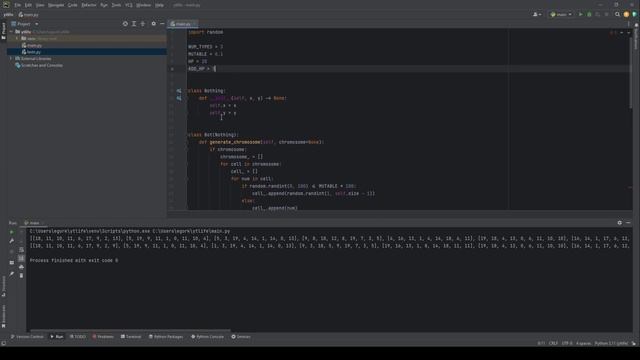Image resolution: width=640 pixels, height=360 pixels.
Task: Open the VCS menu
Action: click(x=129, y=5)
